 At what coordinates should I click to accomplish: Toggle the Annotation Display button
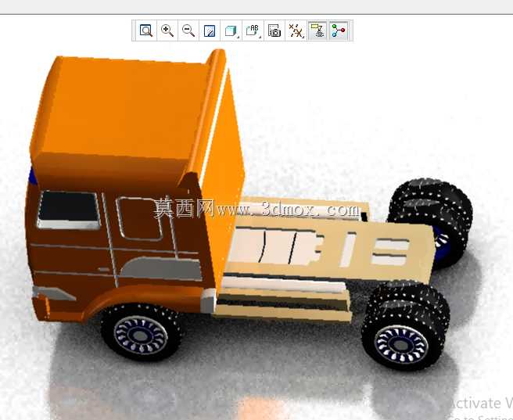pos(317,31)
